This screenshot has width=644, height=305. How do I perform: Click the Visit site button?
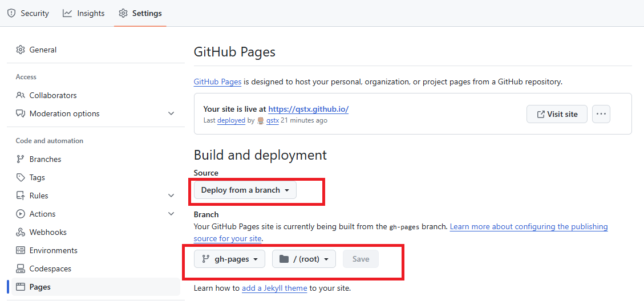click(x=557, y=114)
